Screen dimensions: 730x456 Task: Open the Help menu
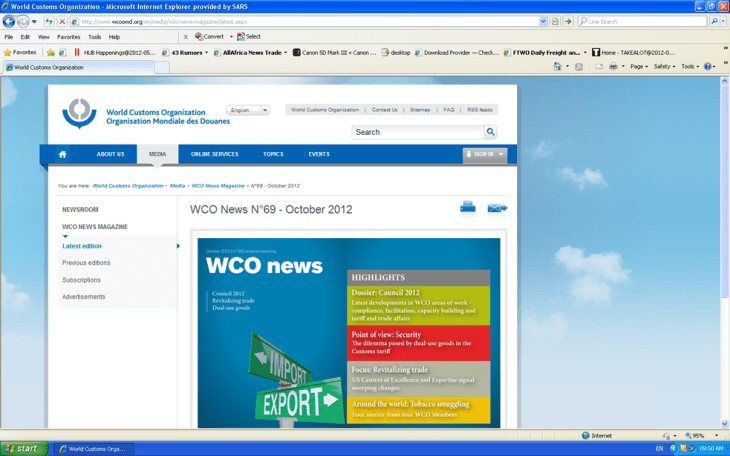point(115,37)
